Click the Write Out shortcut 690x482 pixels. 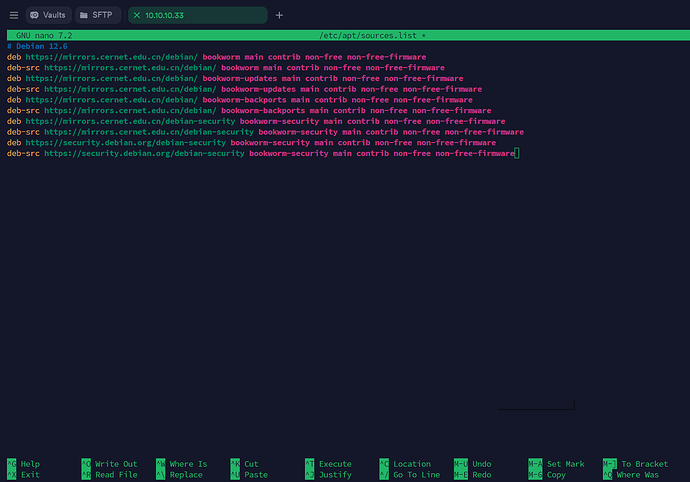(110, 464)
